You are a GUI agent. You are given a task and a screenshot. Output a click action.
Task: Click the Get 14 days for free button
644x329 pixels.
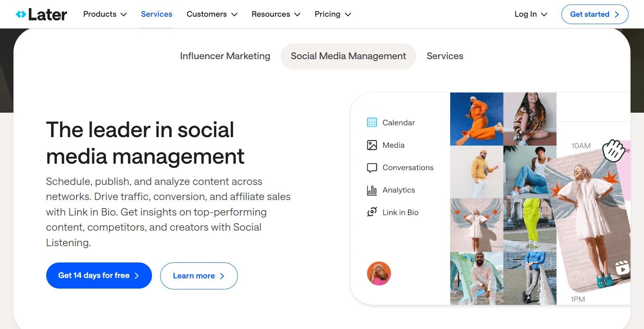[99, 276]
